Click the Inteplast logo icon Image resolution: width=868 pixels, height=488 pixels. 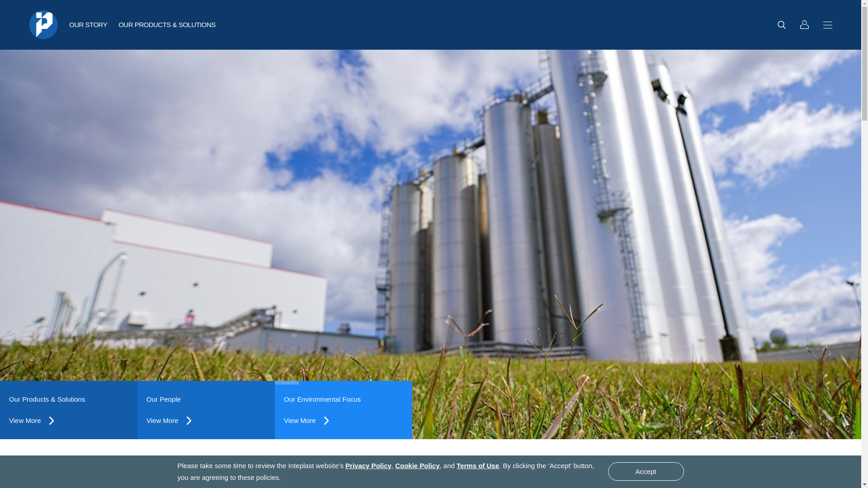click(43, 25)
